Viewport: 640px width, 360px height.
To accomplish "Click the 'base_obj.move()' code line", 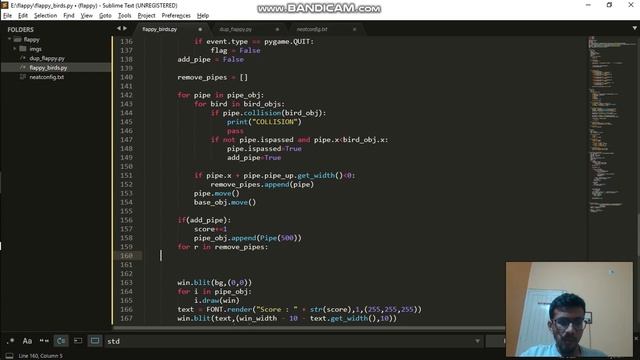I will [x=225, y=202].
